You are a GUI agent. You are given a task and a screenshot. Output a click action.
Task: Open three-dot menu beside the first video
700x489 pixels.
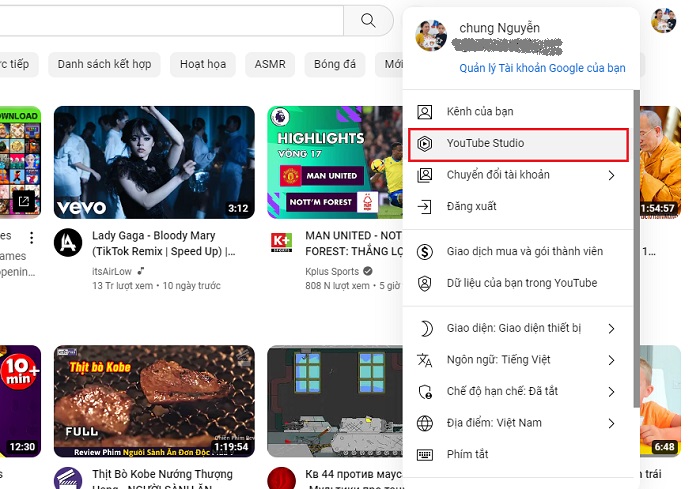31,238
